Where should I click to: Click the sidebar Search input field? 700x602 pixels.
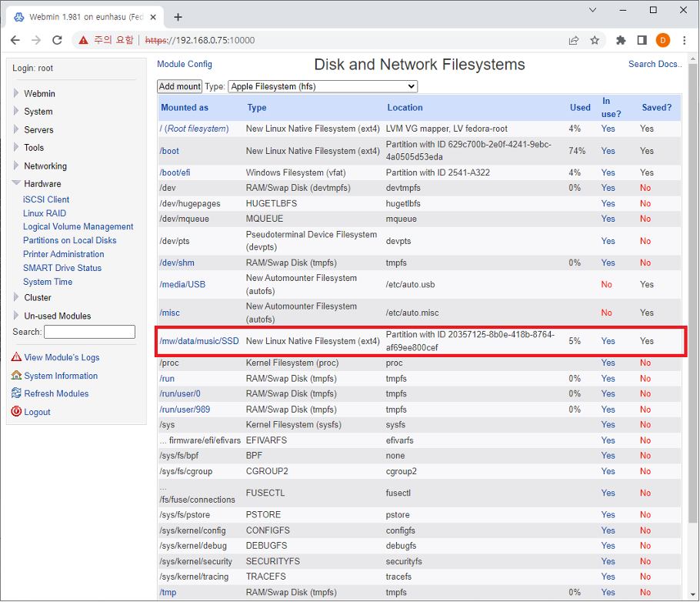click(x=89, y=332)
